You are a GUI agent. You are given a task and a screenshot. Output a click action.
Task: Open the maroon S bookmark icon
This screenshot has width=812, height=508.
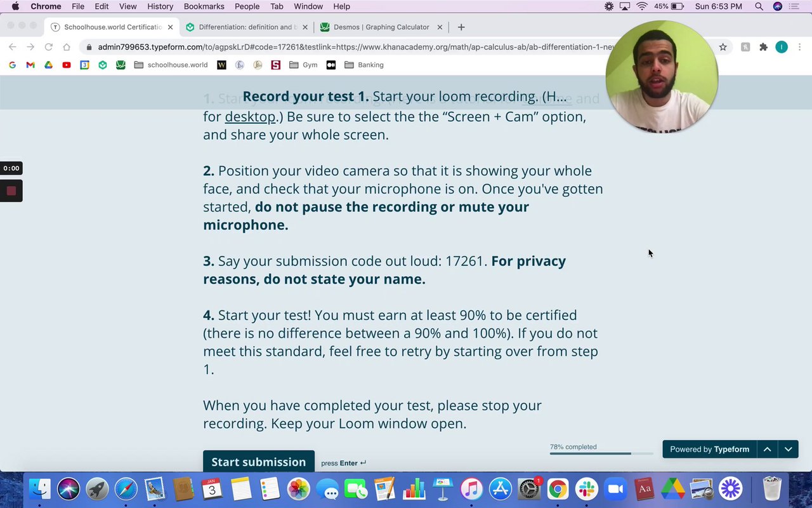[x=275, y=65]
